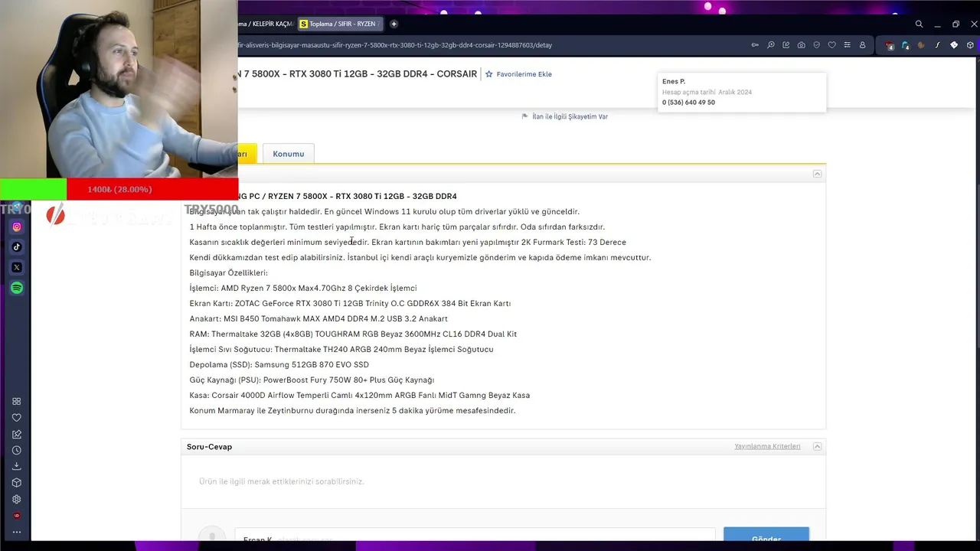Open shield privacy protection icon

tap(816, 45)
